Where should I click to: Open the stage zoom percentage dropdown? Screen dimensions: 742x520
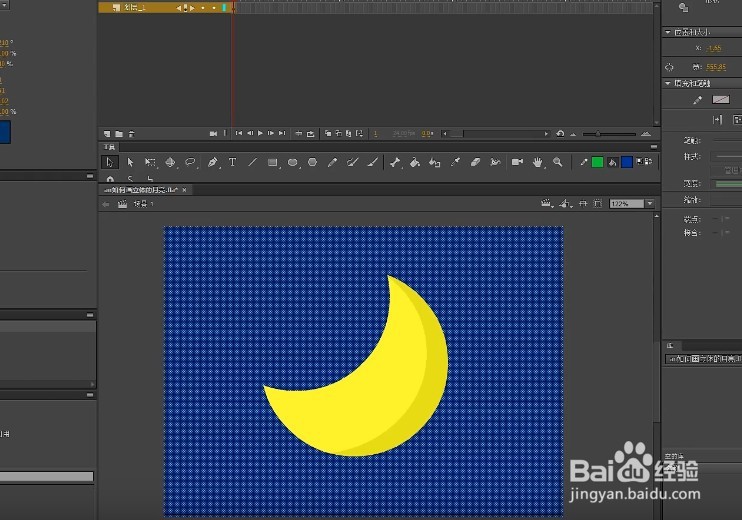650,203
